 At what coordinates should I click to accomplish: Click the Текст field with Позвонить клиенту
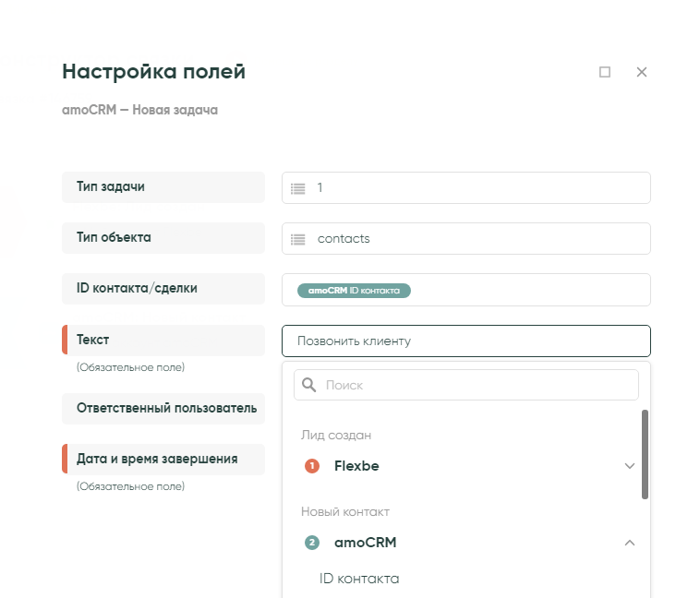465,341
